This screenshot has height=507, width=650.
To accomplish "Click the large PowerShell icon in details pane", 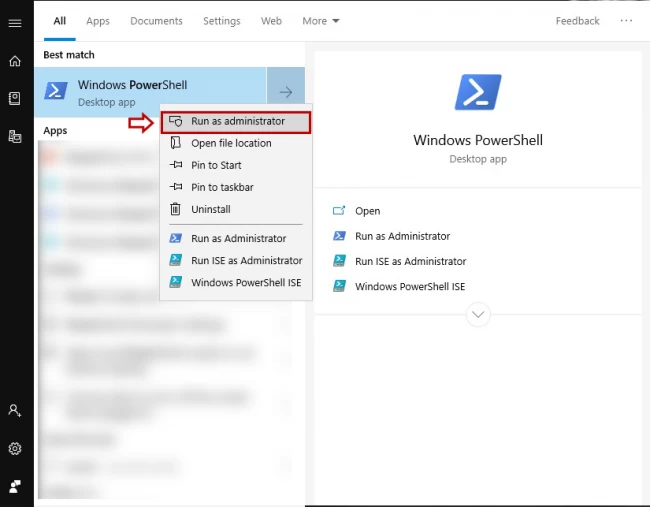I will pos(478,93).
